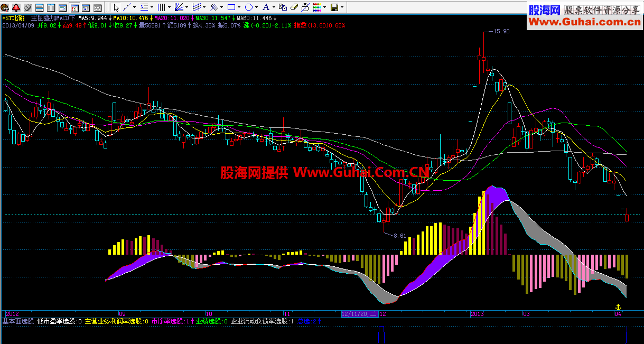Select the *ST北磁 stock tab
This screenshot has height=344, width=644.
(x=13, y=17)
